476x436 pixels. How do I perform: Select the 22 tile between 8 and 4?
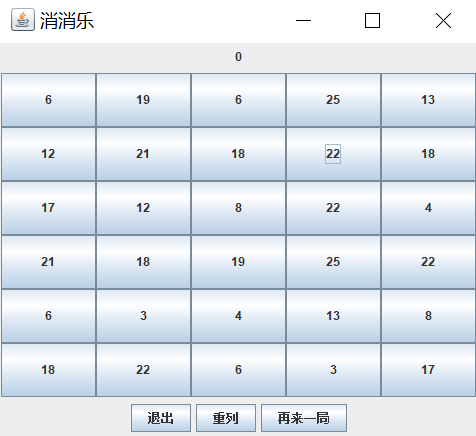[x=333, y=208]
